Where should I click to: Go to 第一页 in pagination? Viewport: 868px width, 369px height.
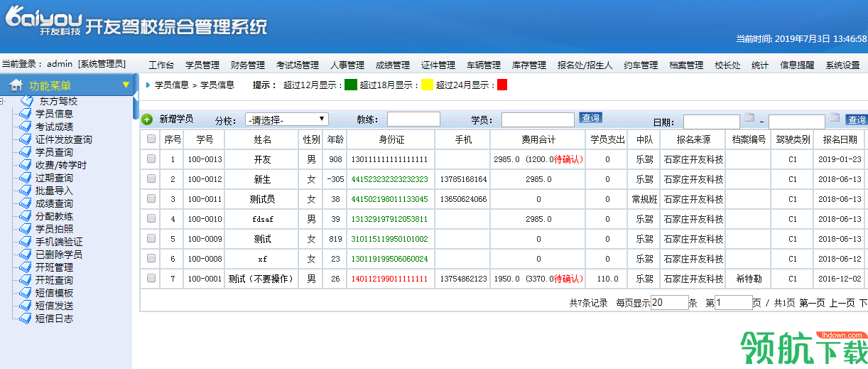(x=813, y=303)
